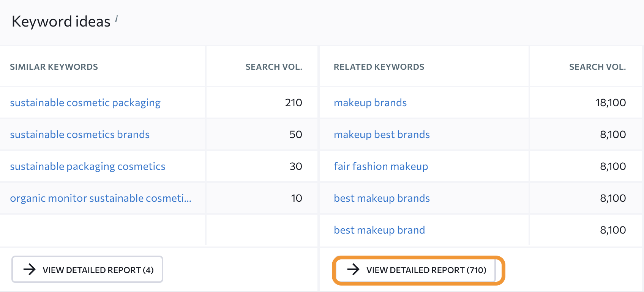Open the 'best makeup brand' singular keyword
644x292 pixels.
coord(379,230)
